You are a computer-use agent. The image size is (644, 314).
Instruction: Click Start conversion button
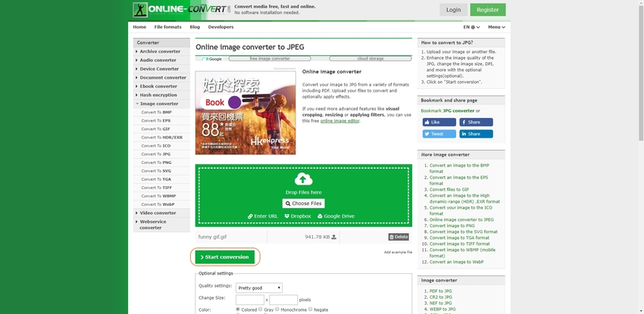click(225, 257)
